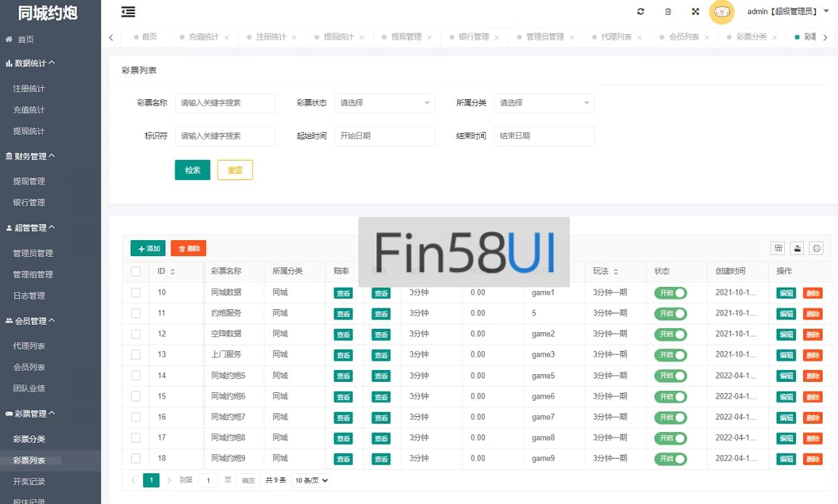Click the admin avatar image

point(721,12)
